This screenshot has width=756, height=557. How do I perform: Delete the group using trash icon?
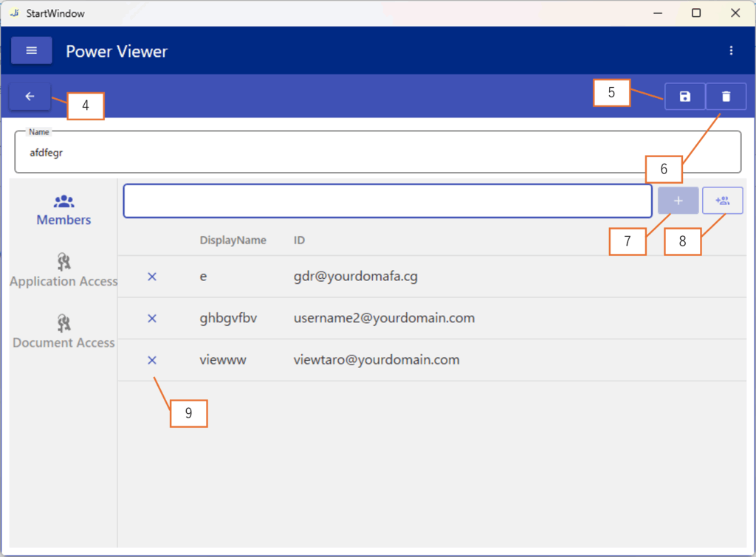pyautogui.click(x=726, y=97)
